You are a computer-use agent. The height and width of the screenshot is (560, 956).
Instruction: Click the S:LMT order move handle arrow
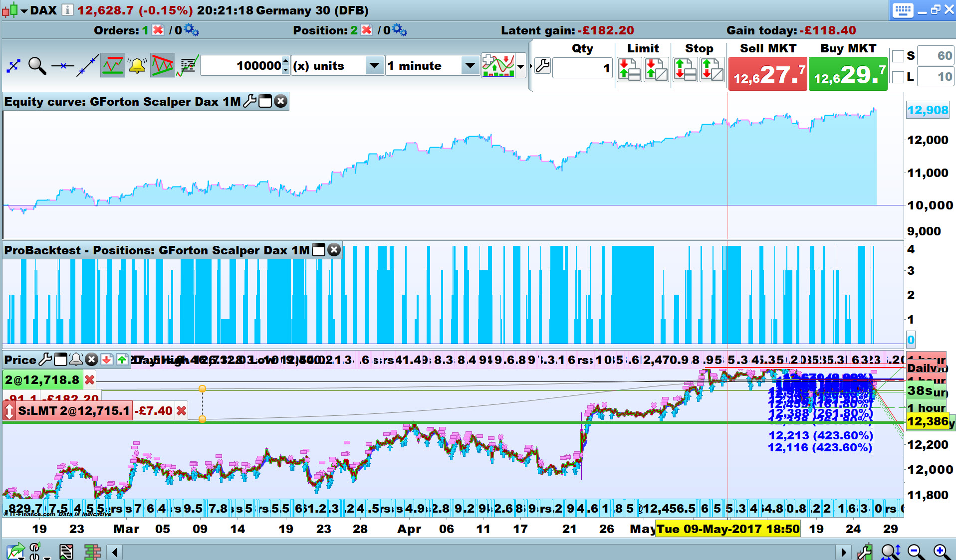[9, 411]
